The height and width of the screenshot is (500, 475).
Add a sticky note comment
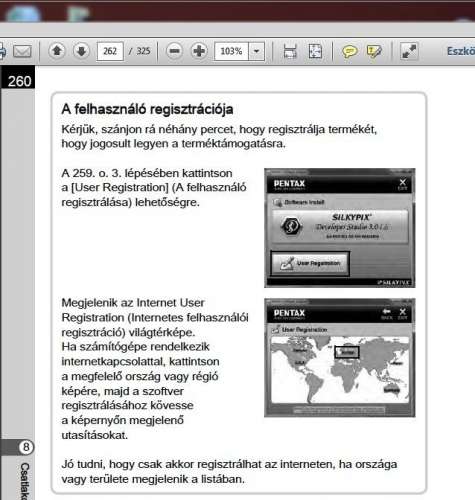click(x=349, y=51)
